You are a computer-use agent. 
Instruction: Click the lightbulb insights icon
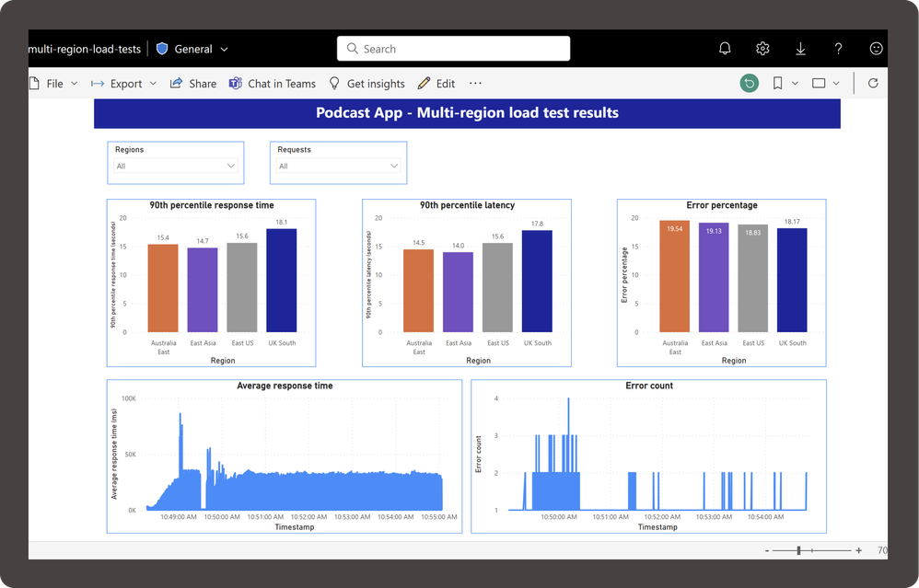point(334,83)
